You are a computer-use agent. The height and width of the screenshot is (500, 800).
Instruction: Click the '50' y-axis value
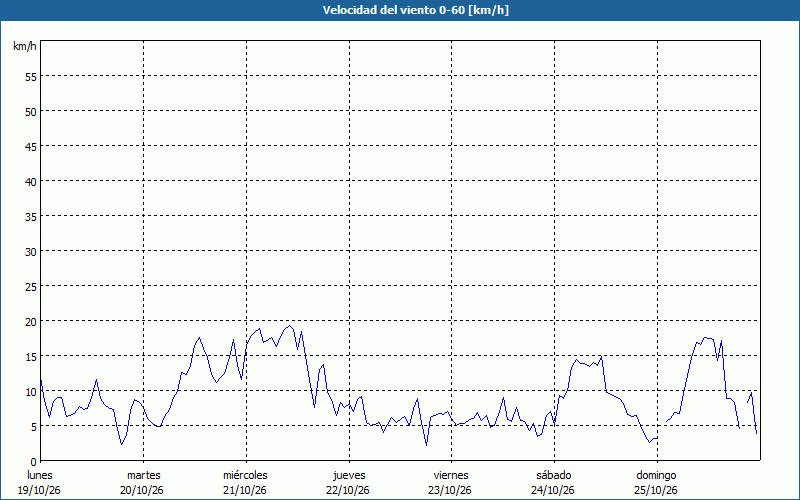(x=31, y=112)
